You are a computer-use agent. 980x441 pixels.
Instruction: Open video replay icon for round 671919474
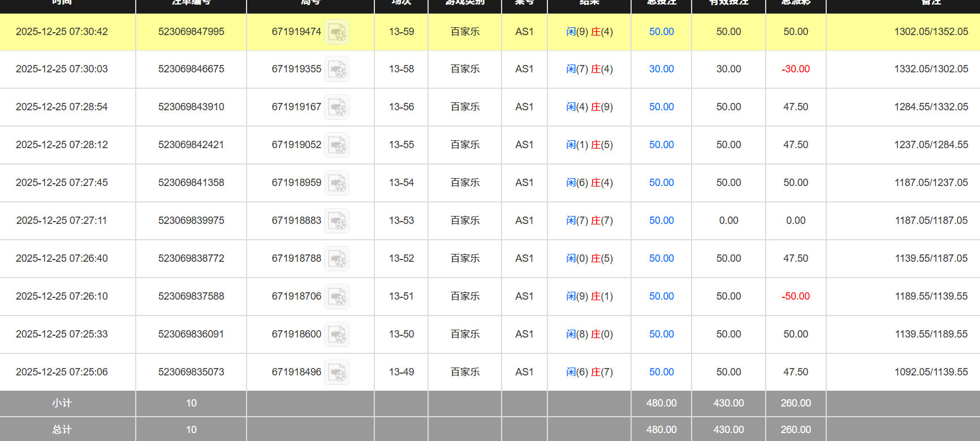pyautogui.click(x=337, y=32)
